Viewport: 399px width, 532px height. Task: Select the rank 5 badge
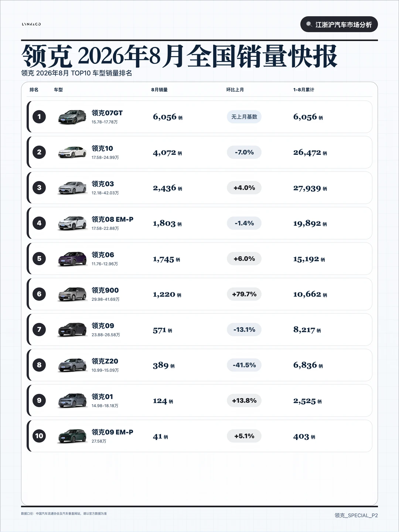tap(39, 259)
